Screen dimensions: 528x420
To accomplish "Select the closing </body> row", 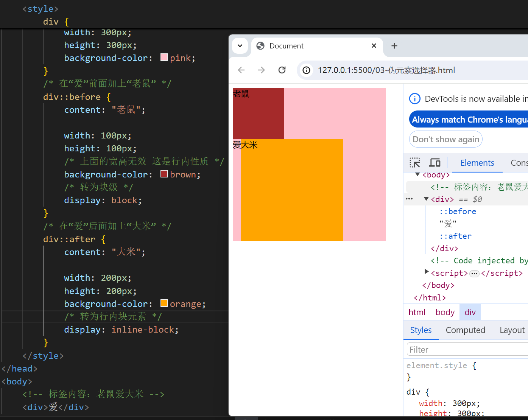I will [x=438, y=285].
